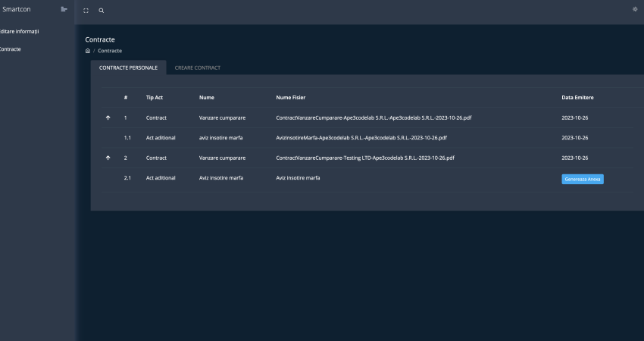Open the AvizInsotireMarfa-Ape3codelab pdf file name
The height and width of the screenshot is (341, 644).
361,138
